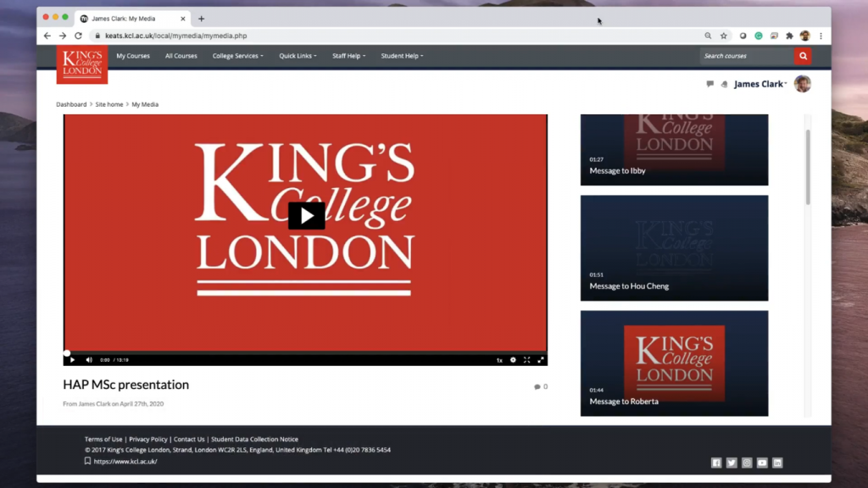Open Privacy Policy link
The width and height of the screenshot is (868, 488).
pos(147,440)
